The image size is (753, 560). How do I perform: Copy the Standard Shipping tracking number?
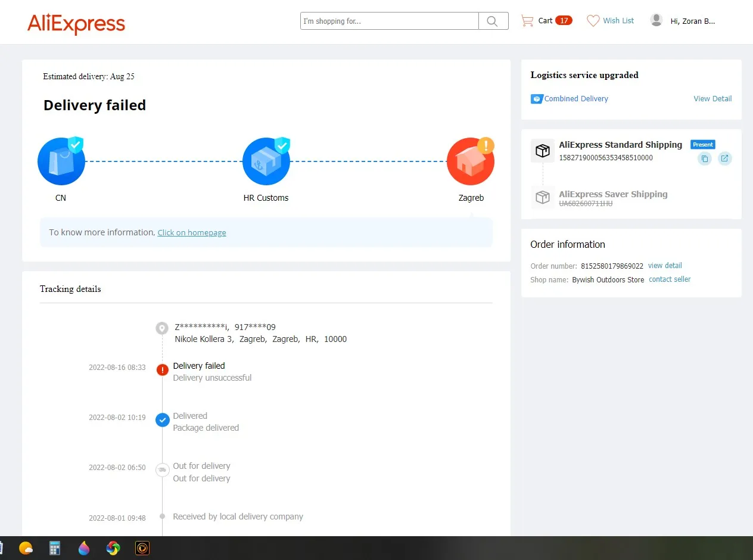click(x=705, y=158)
